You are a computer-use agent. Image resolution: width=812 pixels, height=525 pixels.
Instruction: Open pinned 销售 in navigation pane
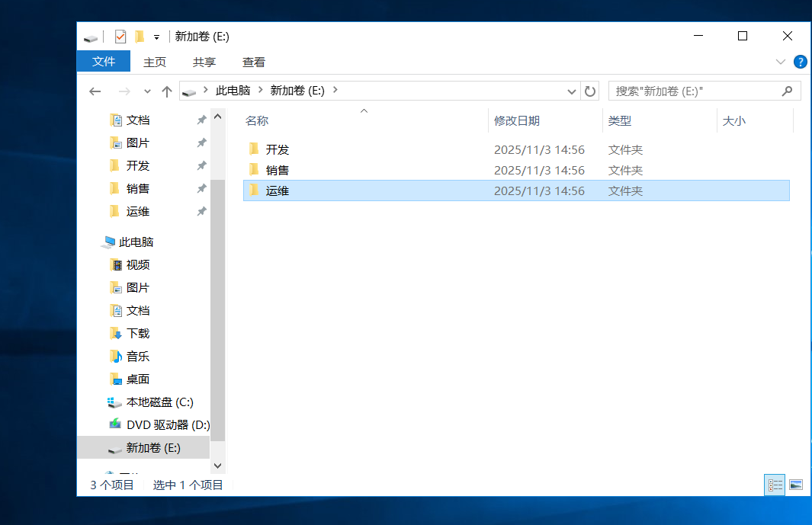coord(138,188)
